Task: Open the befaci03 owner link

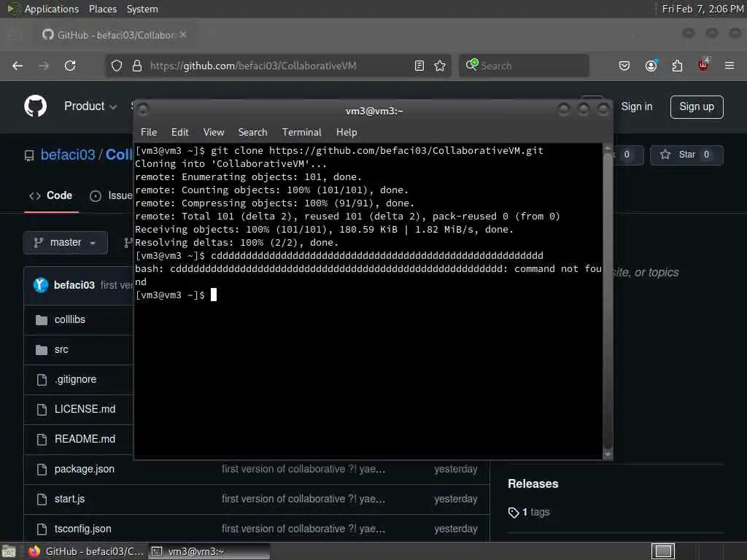Action: (68, 155)
